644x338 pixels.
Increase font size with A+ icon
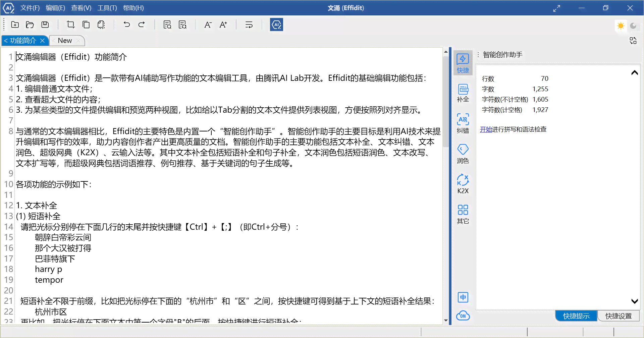tap(223, 24)
